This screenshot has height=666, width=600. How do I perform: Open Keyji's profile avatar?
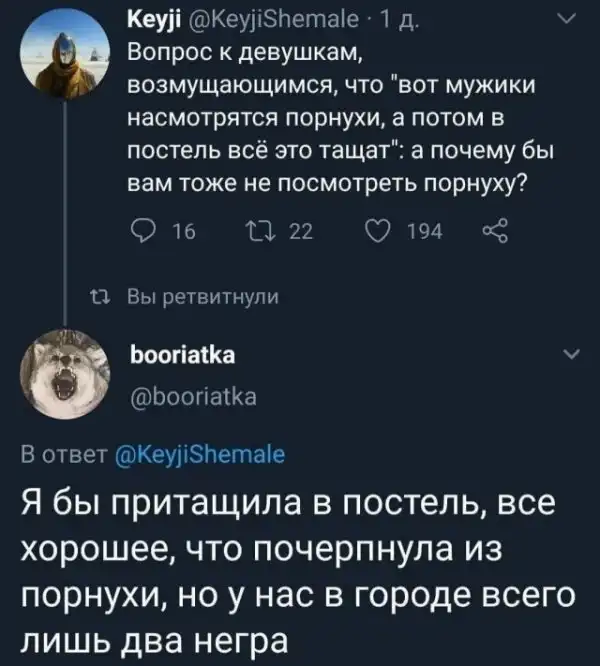(64, 62)
